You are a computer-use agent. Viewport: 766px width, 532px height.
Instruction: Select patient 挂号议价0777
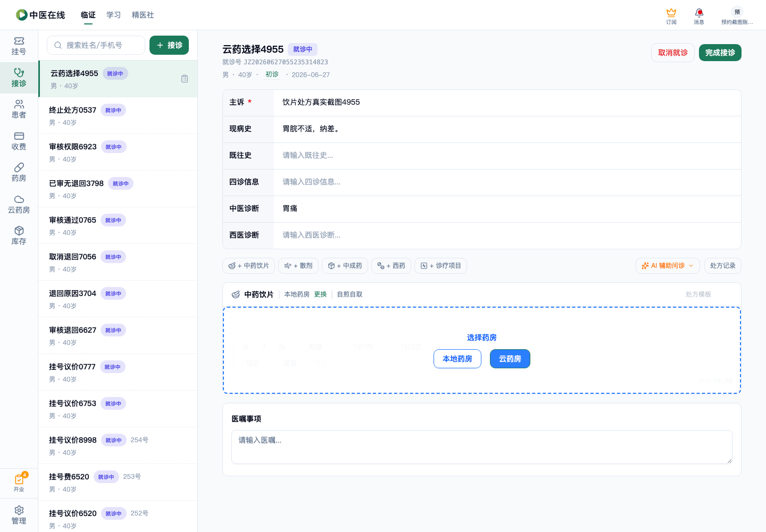coord(118,372)
